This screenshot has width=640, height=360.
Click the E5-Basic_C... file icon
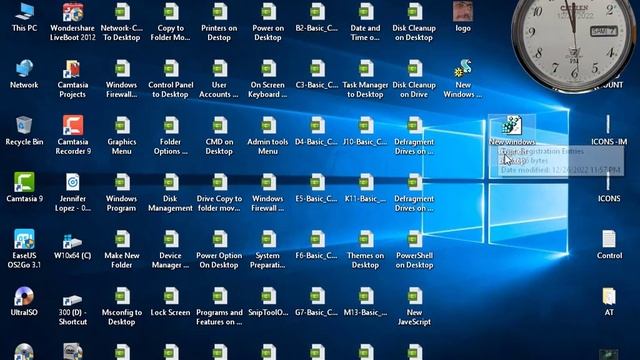point(317,182)
